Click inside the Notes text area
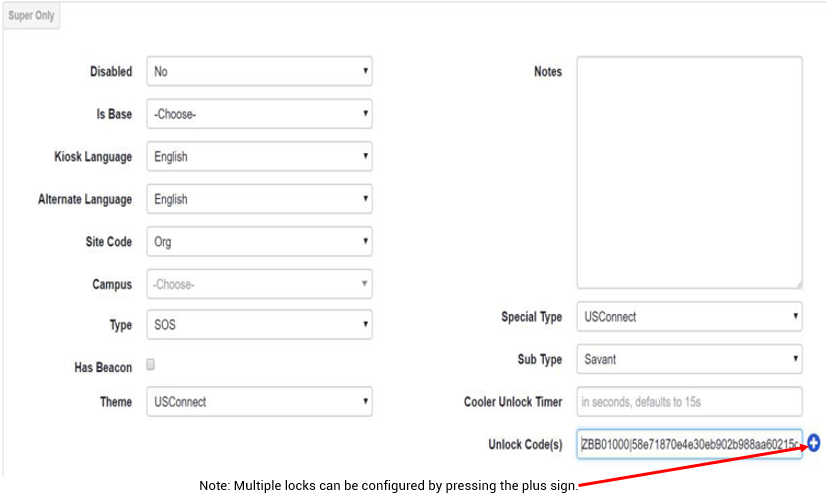The image size is (826, 501). (689, 173)
